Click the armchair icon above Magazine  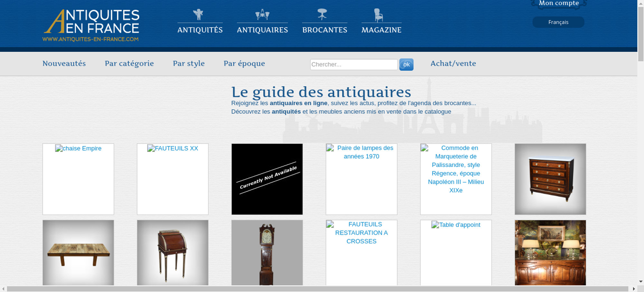(x=378, y=15)
